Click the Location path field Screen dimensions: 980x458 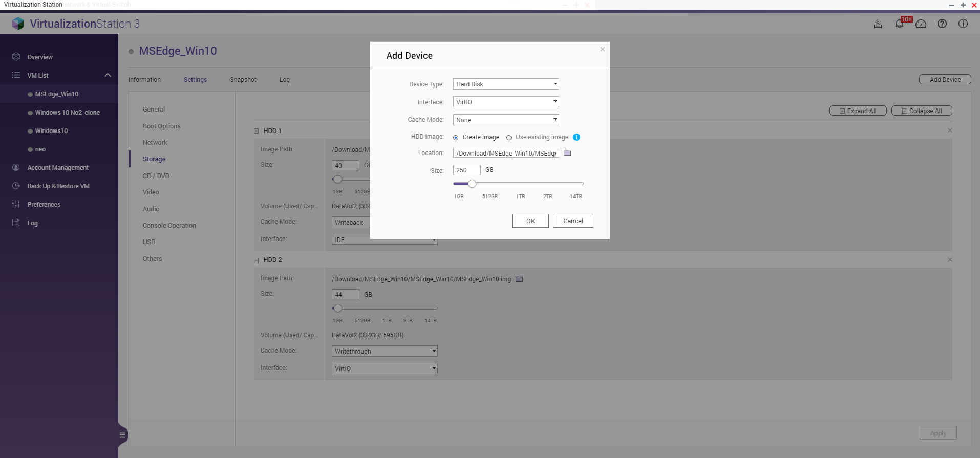tap(506, 153)
